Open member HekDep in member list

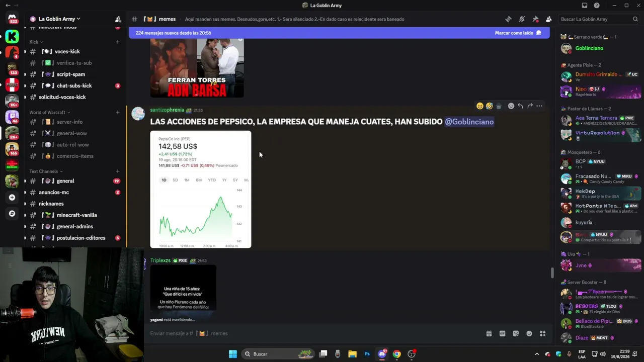(600, 193)
